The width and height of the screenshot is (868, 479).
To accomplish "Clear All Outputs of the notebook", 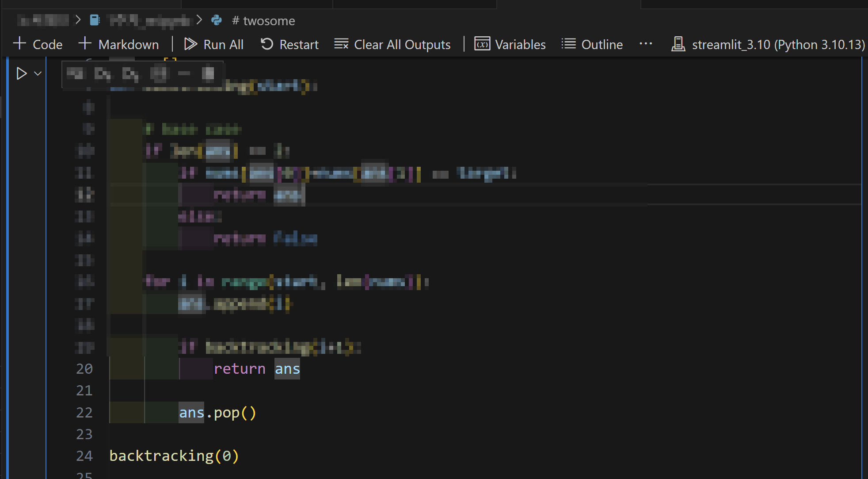I will point(392,44).
